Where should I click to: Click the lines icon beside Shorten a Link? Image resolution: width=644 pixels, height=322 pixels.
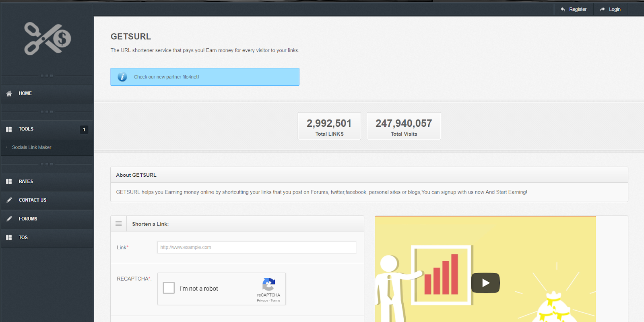pos(119,224)
